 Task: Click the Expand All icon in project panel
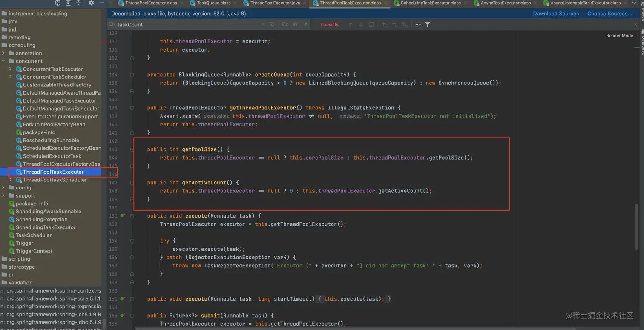click(68, 3)
